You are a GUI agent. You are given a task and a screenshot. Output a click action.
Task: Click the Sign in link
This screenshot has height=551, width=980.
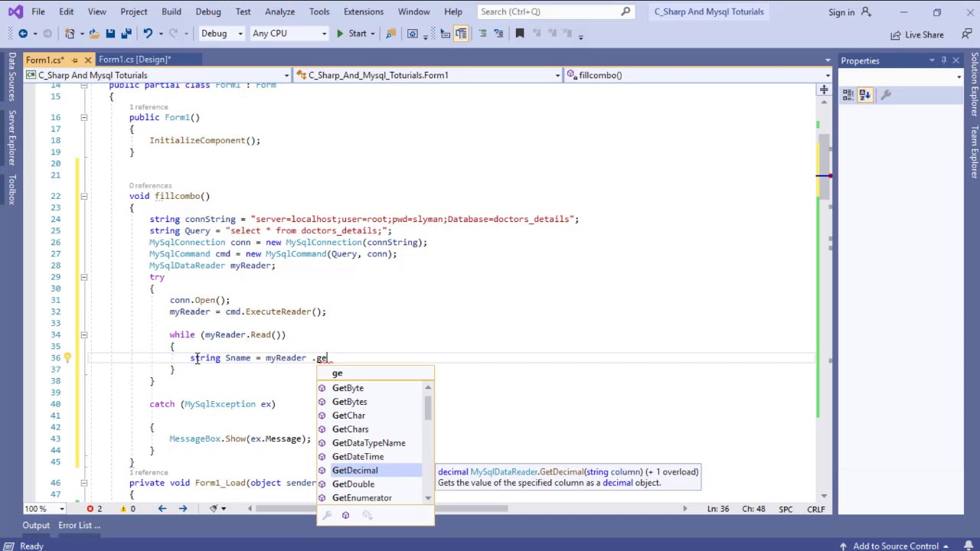coord(841,12)
